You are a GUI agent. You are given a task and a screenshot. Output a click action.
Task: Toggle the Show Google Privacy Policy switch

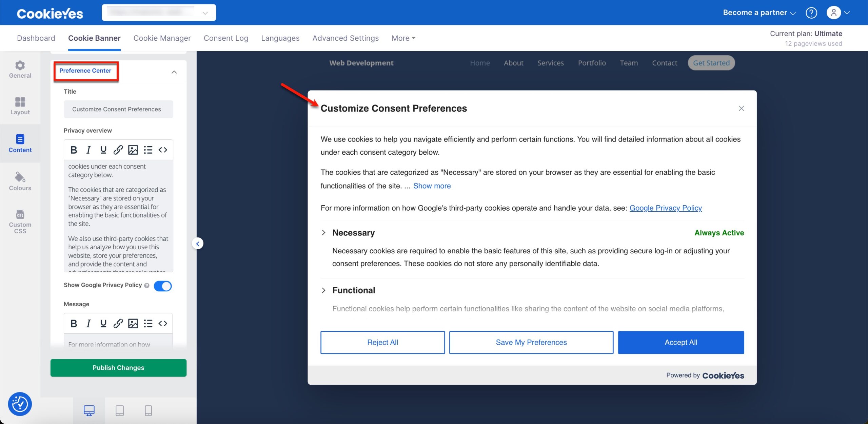click(163, 285)
